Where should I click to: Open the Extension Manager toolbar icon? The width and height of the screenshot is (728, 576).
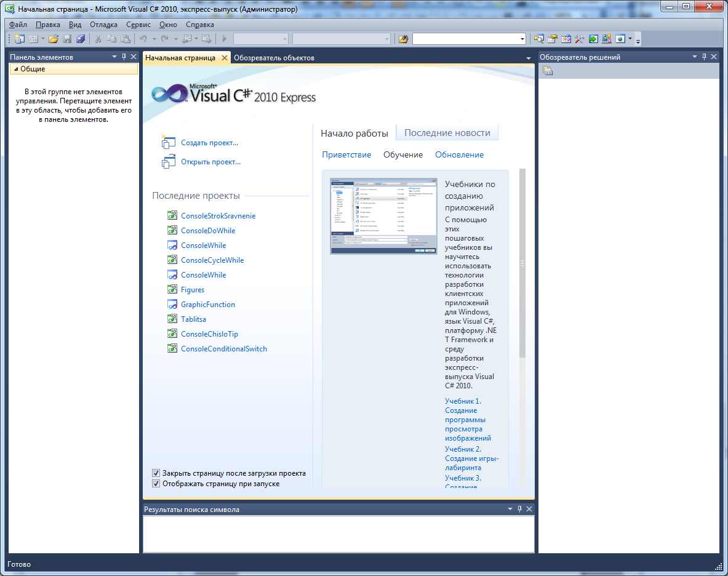[607, 39]
